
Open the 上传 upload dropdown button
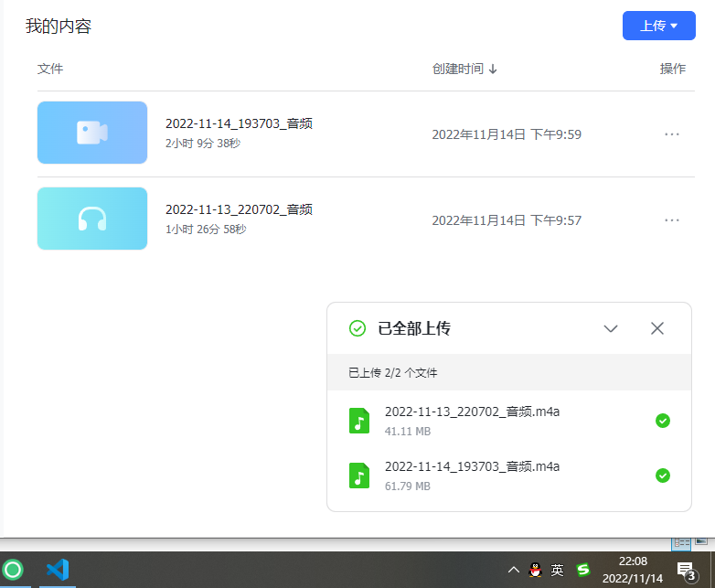(659, 26)
